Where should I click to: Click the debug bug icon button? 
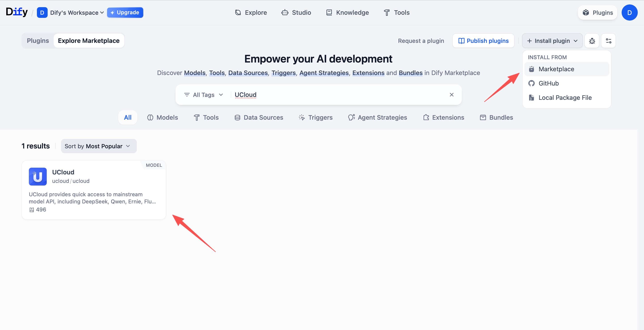592,41
